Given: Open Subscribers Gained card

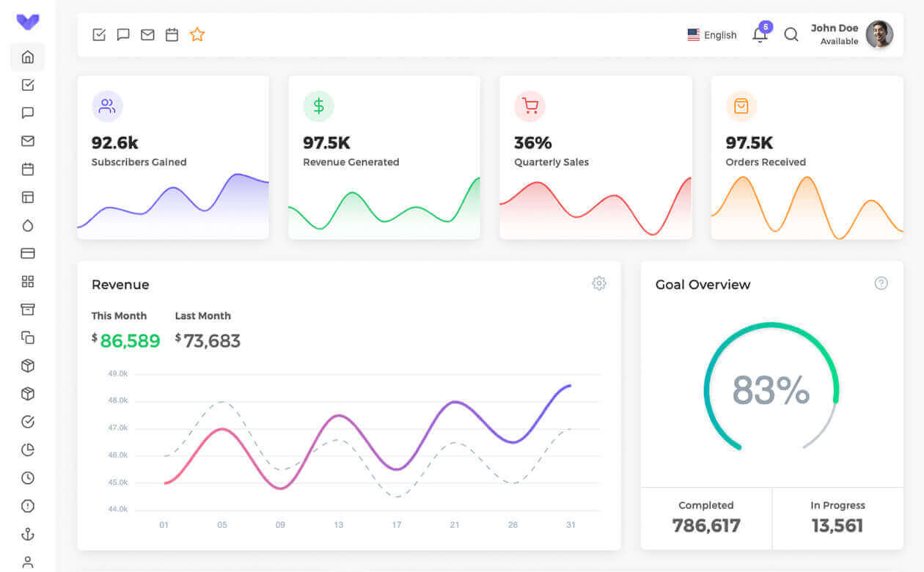Looking at the screenshot, I should [x=173, y=157].
